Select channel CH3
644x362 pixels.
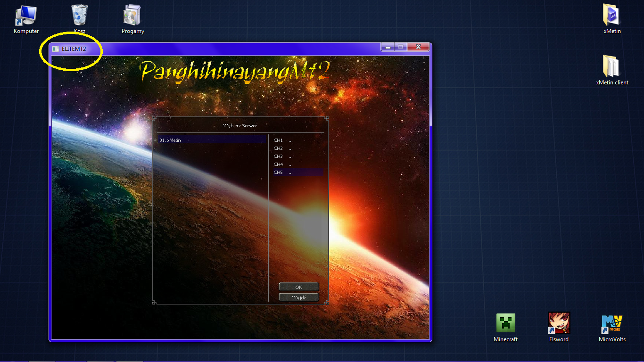coord(298,156)
